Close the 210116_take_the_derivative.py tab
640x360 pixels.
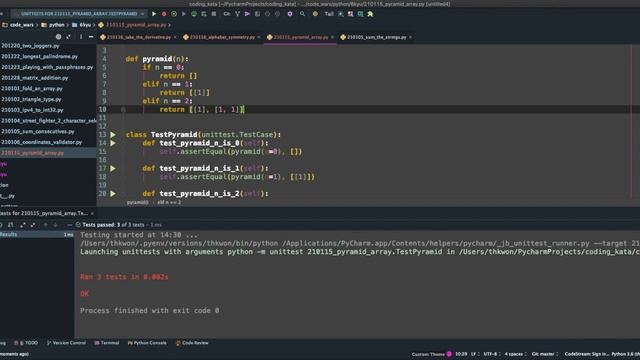click(176, 37)
